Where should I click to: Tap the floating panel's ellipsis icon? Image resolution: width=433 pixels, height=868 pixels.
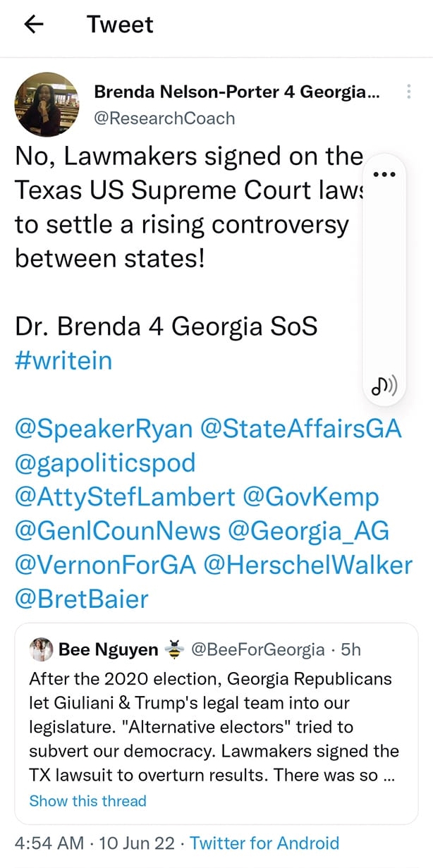pyautogui.click(x=384, y=174)
